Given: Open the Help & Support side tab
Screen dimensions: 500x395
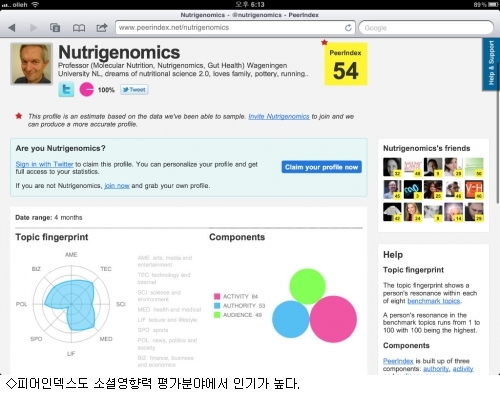Looking at the screenshot, I should pyautogui.click(x=491, y=63).
